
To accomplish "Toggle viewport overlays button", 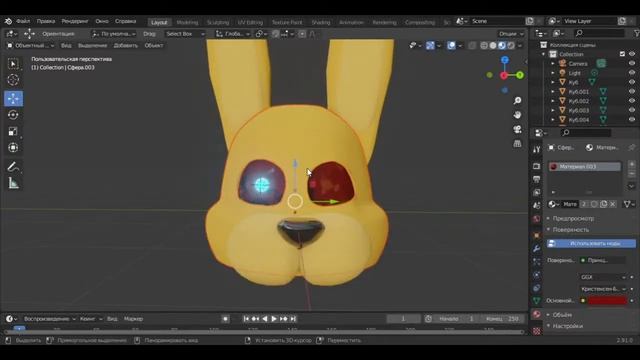I will 451,46.
